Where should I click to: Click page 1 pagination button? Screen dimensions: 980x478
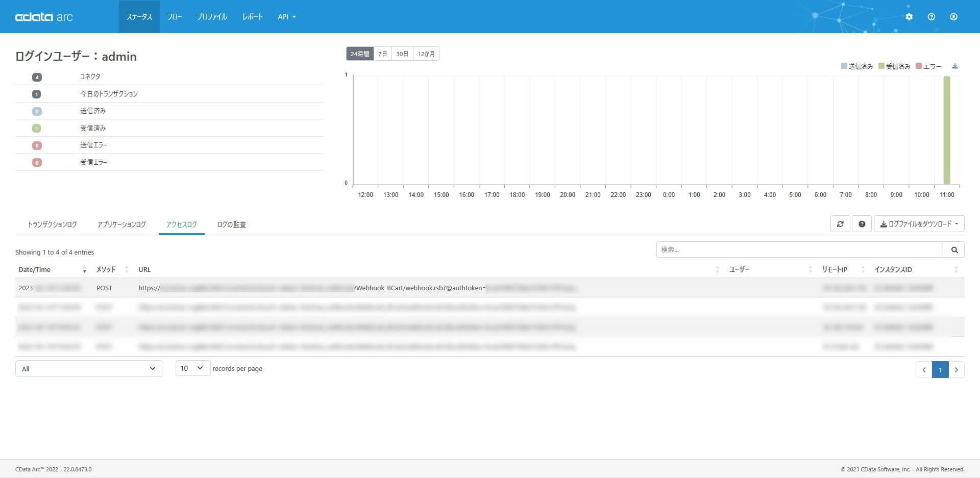940,369
